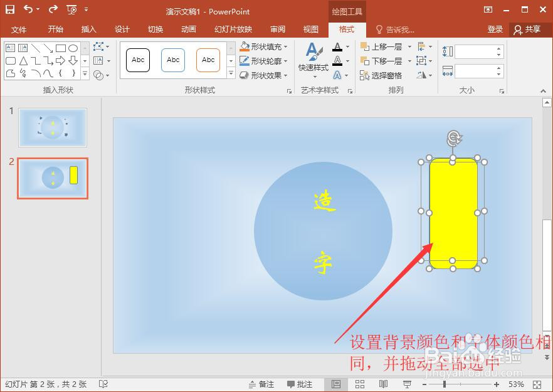553x392 pixels.
Task: Apply the blue outline Abc shape style
Action: (173, 60)
